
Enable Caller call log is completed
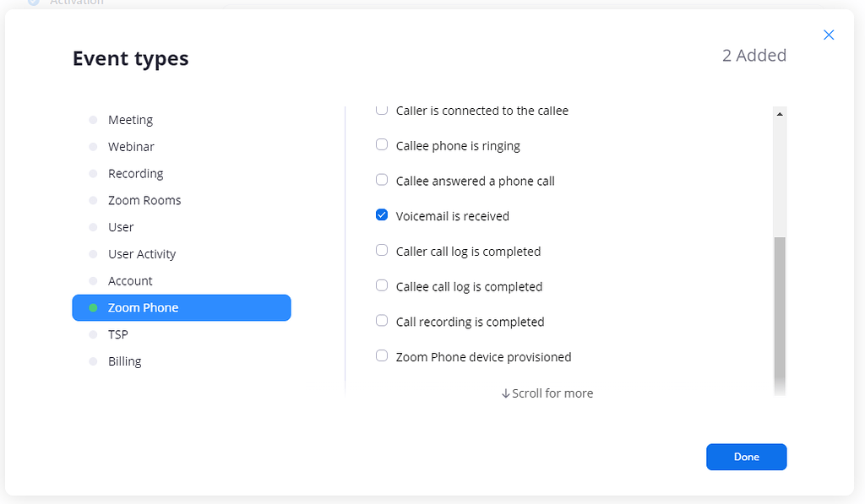point(381,250)
